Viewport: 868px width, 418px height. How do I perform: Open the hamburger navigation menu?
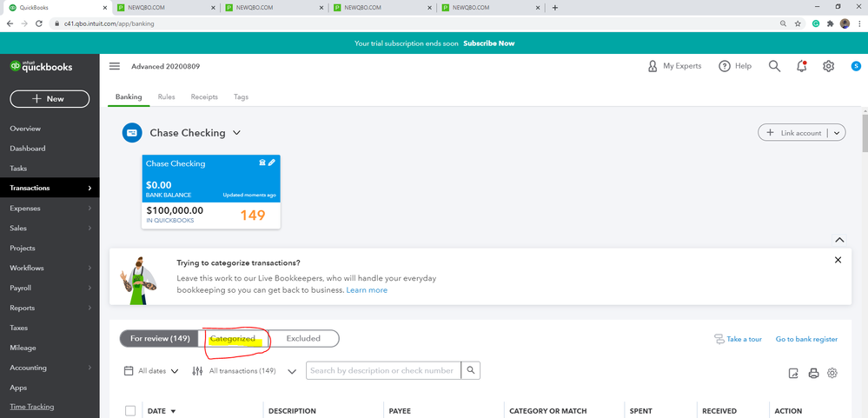click(114, 66)
